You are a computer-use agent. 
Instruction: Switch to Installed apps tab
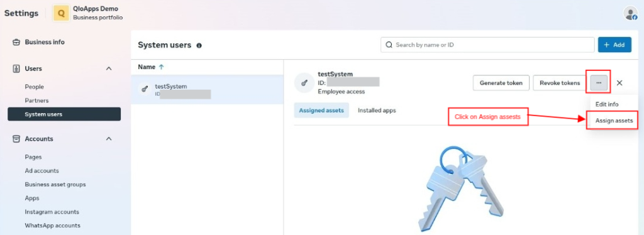point(377,111)
